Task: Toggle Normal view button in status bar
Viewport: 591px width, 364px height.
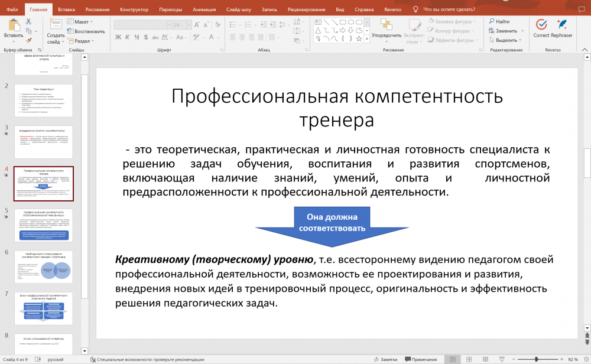Action: tap(452, 359)
